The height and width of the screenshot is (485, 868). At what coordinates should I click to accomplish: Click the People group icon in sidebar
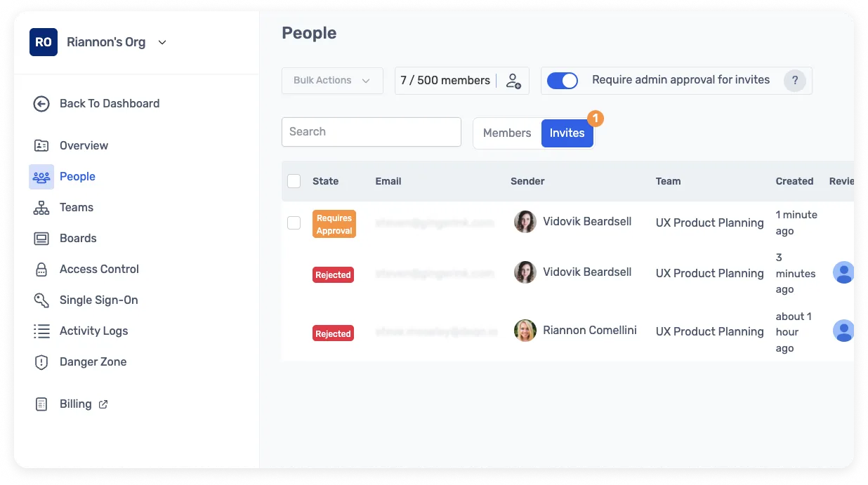pos(41,177)
